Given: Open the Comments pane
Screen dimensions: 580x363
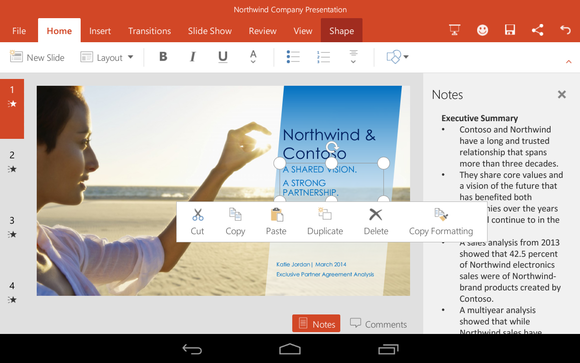Looking at the screenshot, I should pos(378,324).
